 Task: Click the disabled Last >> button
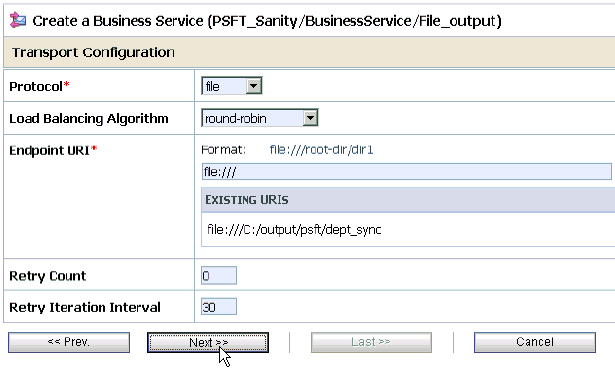(371, 342)
